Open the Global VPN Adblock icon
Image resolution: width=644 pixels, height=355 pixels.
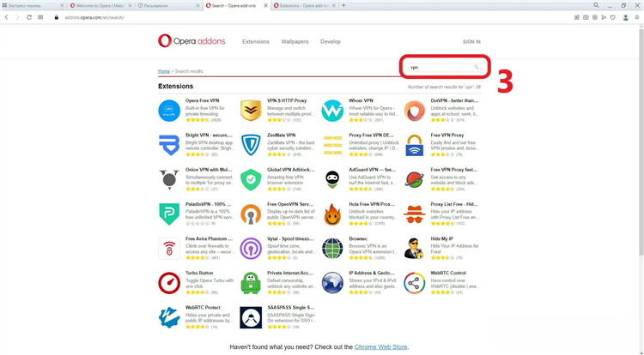tap(251, 180)
